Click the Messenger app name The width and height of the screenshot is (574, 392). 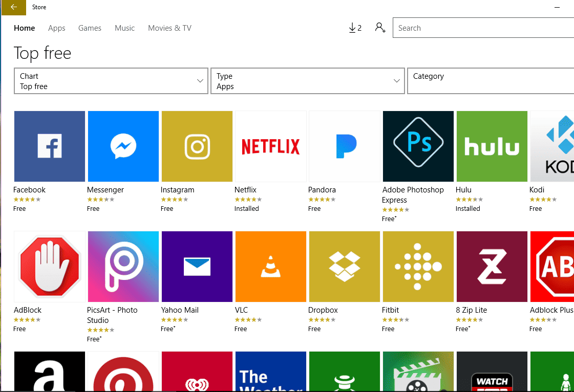pyautogui.click(x=105, y=190)
